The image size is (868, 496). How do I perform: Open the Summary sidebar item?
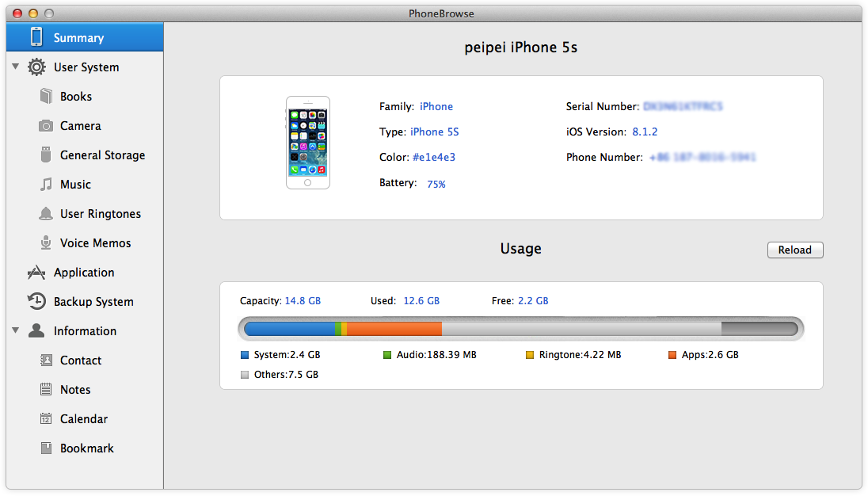coord(85,37)
